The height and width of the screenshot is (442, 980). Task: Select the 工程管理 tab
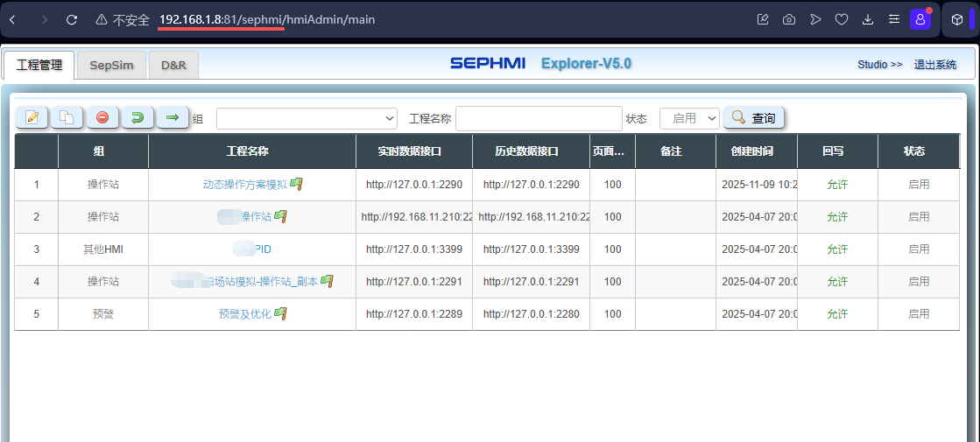39,66
